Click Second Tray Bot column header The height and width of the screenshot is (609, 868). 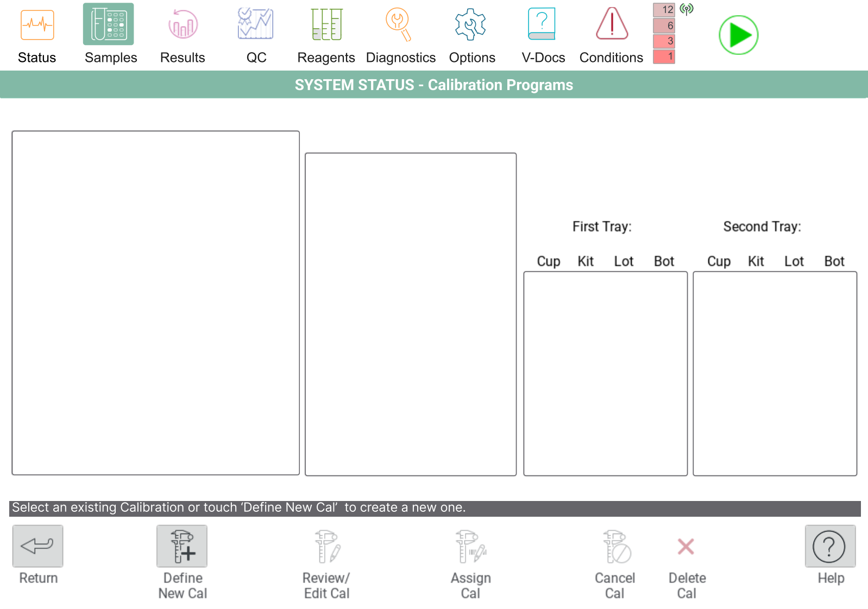pyautogui.click(x=834, y=261)
